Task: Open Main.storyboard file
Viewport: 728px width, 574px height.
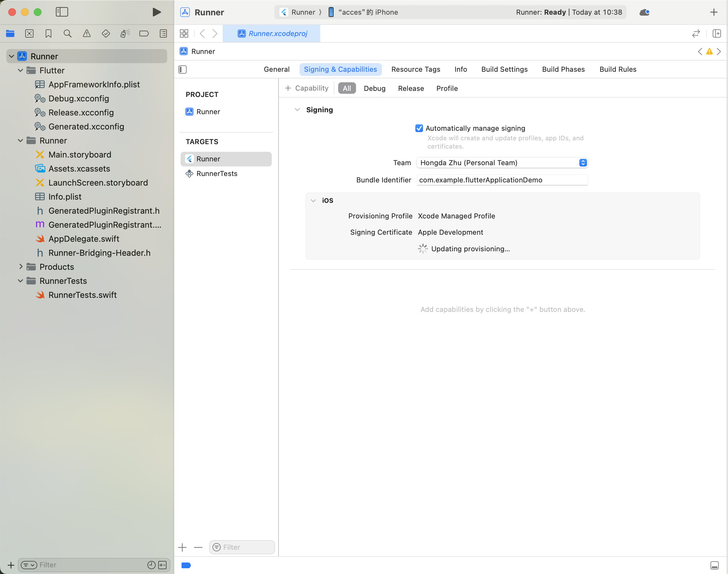Action: (79, 155)
